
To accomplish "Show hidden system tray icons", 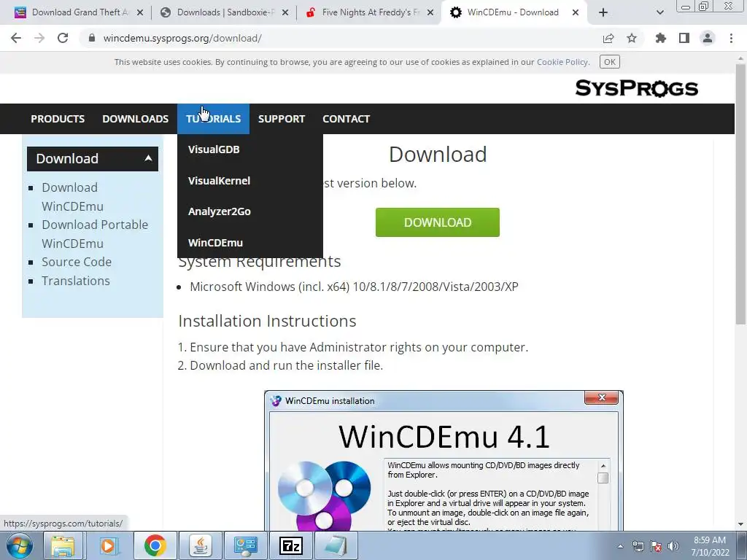I will pos(620,546).
